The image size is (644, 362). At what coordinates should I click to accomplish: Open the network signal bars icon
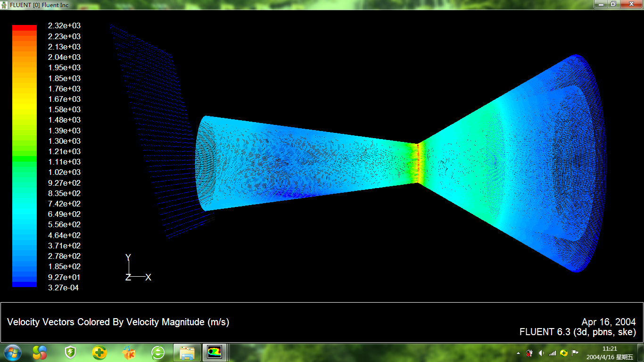point(553,353)
